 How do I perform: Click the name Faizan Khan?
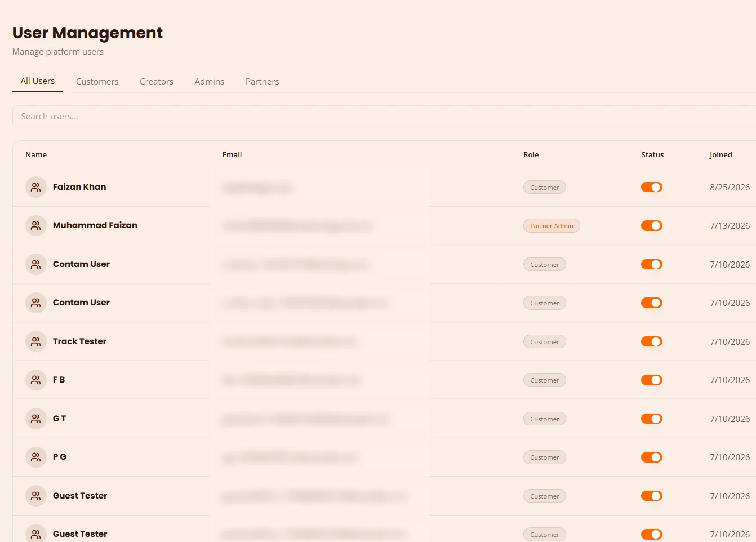coord(79,187)
